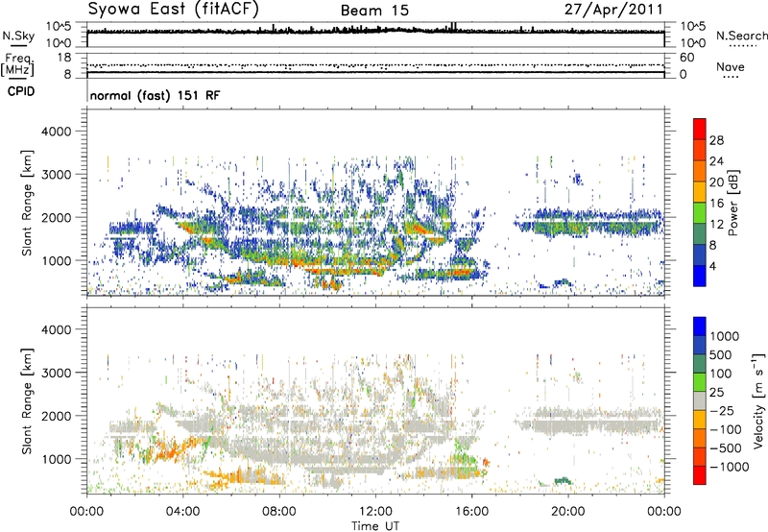Click the 1000 km range tick of the velocity panel
The width and height of the screenshot is (768, 532).
(x=56, y=459)
